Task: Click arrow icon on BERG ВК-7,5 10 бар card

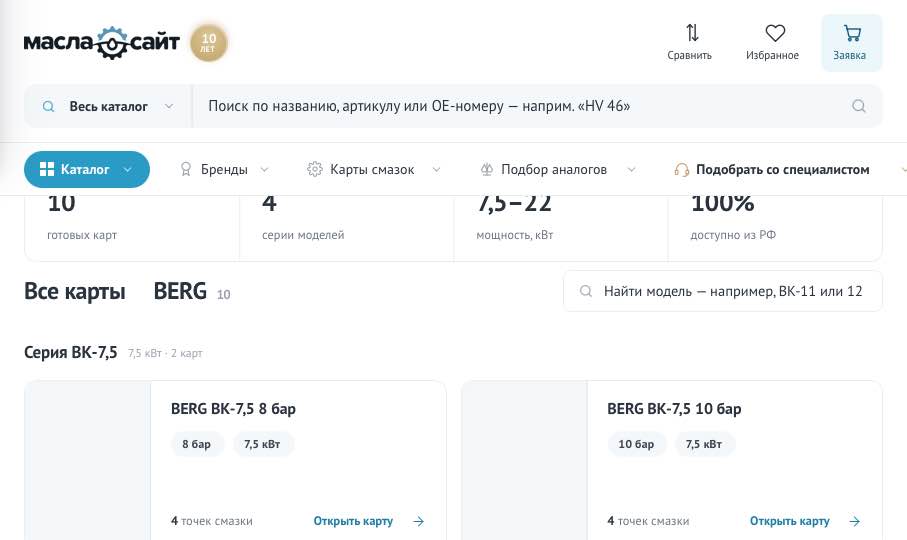Action: tap(854, 521)
